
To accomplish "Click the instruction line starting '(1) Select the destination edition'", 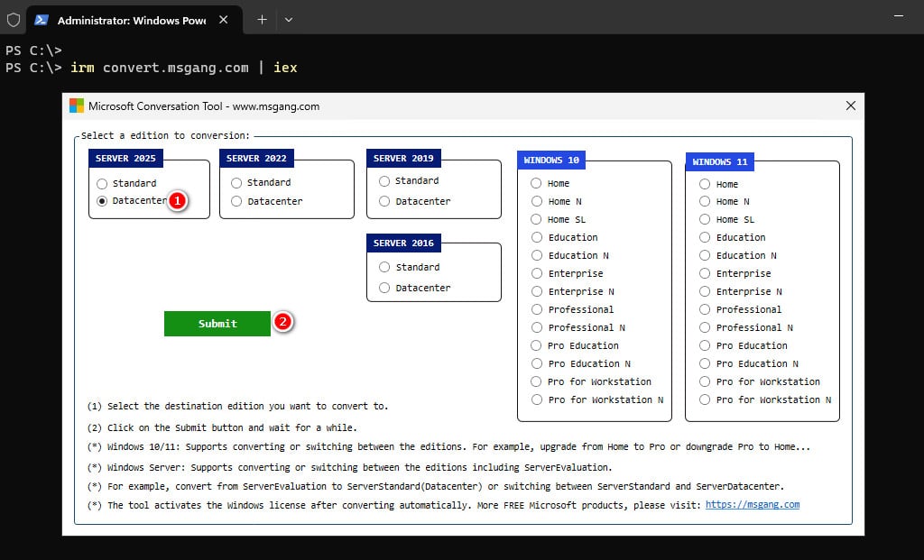I will pos(237,407).
